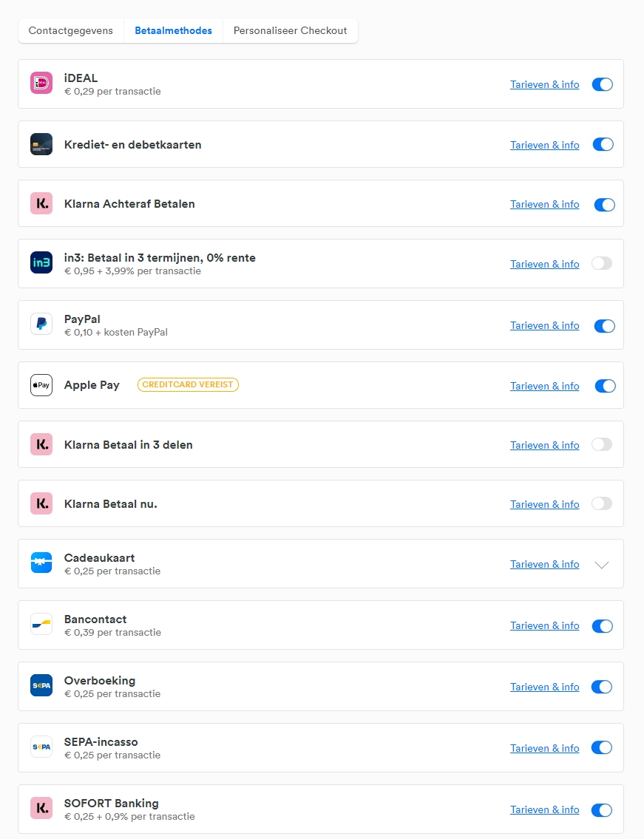Click the credit and debit cards icon
The image size is (644, 839).
[x=41, y=144]
